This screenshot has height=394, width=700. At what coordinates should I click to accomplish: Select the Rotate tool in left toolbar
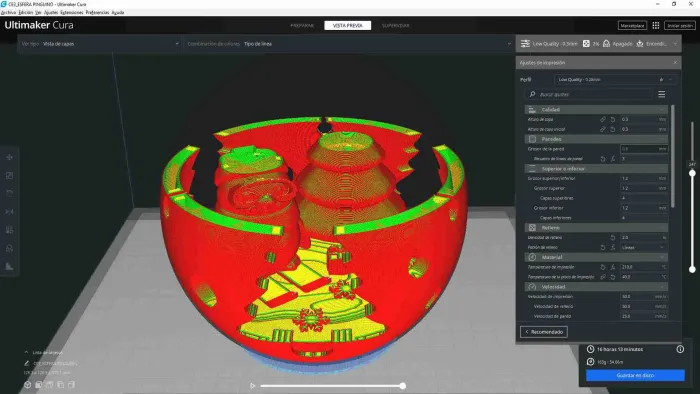[x=9, y=193]
